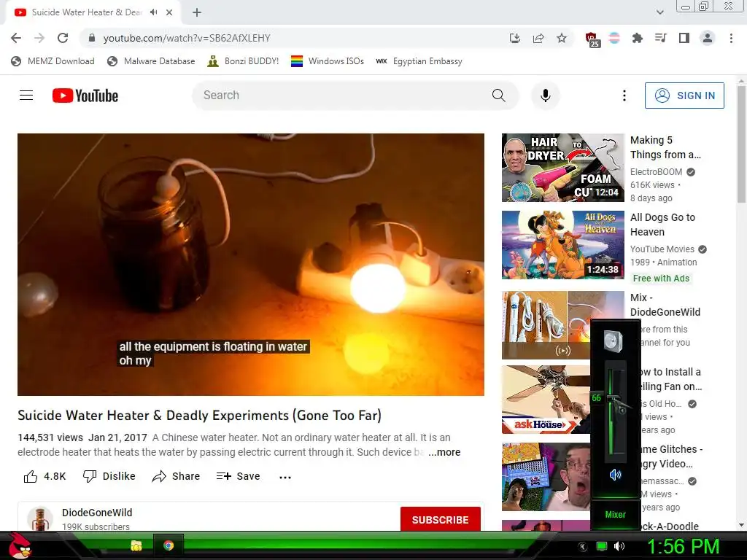
Task: Open Chrome's three-dot menu
Action: click(731, 38)
